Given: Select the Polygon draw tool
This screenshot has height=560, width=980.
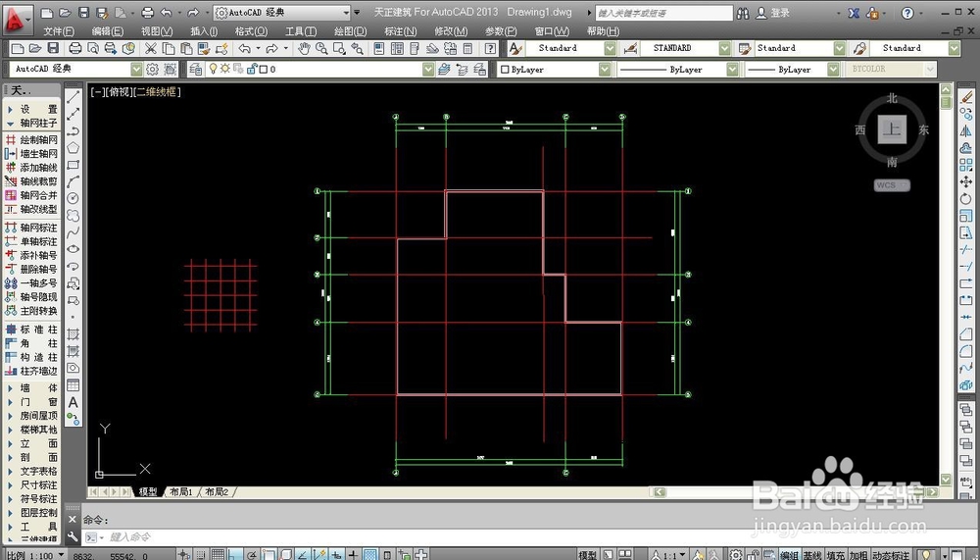Looking at the screenshot, I should pos(73,148).
